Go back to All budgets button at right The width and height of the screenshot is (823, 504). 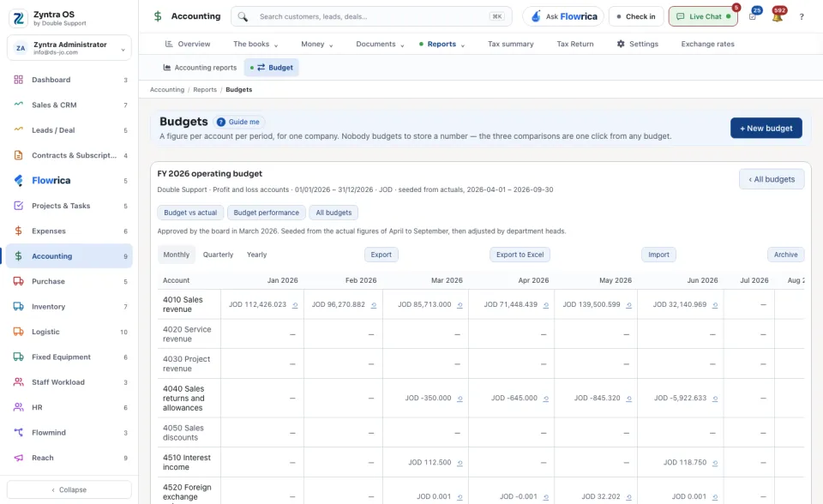click(x=772, y=179)
